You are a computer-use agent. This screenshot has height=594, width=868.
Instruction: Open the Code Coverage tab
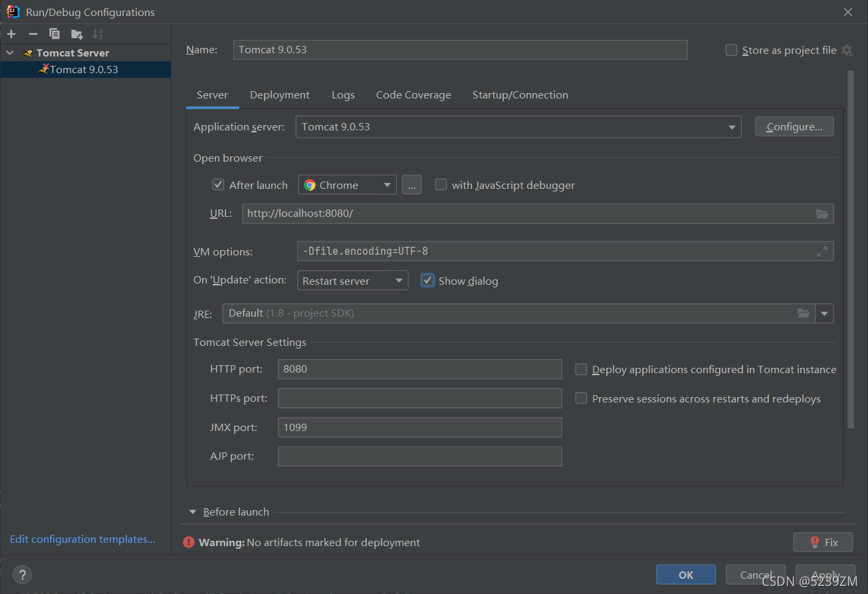413,95
